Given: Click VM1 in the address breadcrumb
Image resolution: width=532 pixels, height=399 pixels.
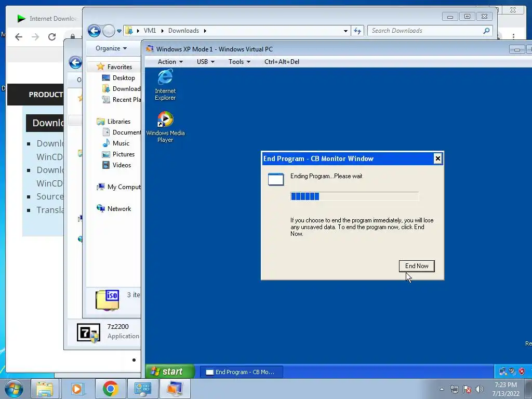Looking at the screenshot, I should pos(150,31).
